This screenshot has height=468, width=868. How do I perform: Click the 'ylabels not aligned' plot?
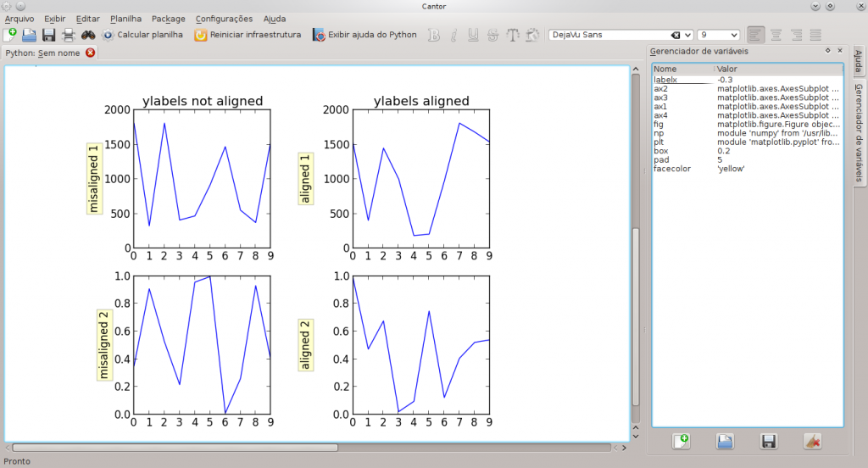(x=202, y=177)
